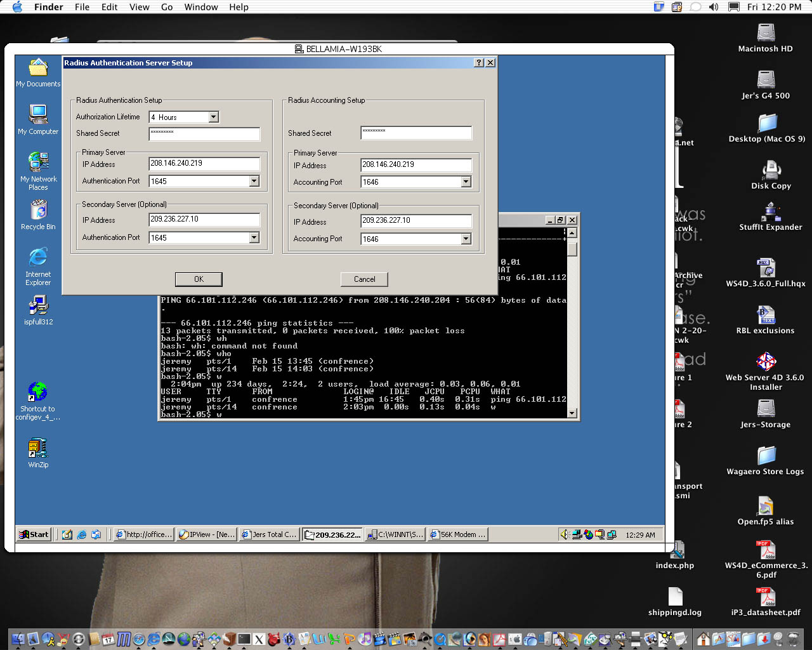Open the shippingd.log file
812x650 pixels.
click(675, 597)
